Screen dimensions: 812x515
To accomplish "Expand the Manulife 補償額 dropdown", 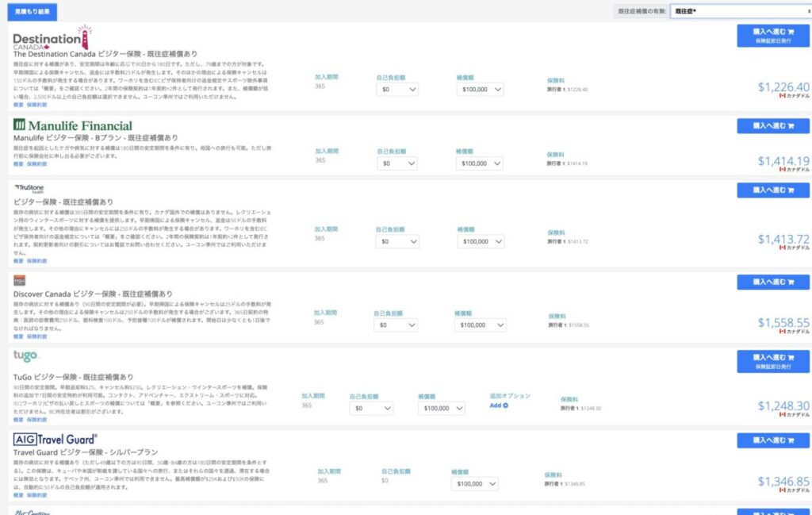I will pos(480,163).
